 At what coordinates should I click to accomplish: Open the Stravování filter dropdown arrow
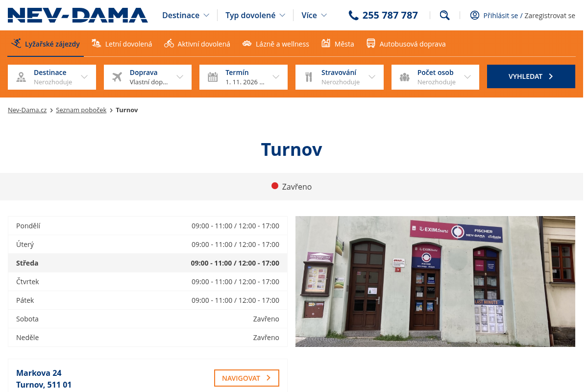tap(372, 77)
